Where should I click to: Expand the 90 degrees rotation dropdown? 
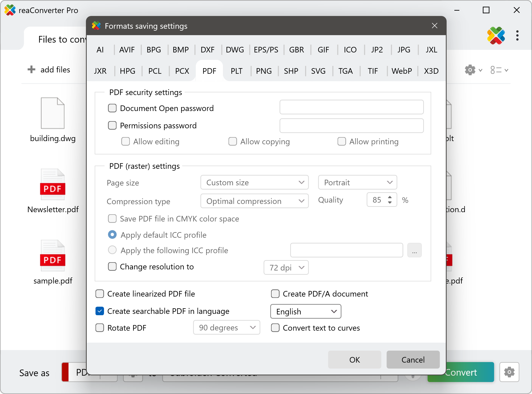[x=227, y=328]
